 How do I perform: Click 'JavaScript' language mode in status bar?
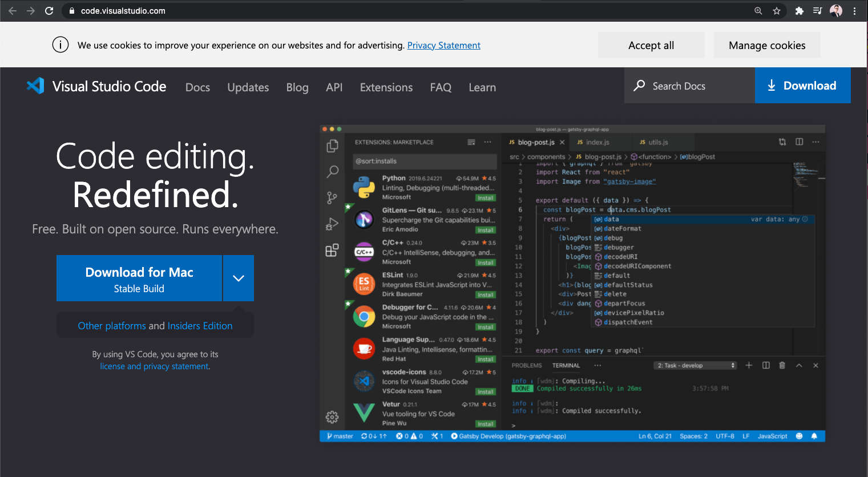click(773, 436)
